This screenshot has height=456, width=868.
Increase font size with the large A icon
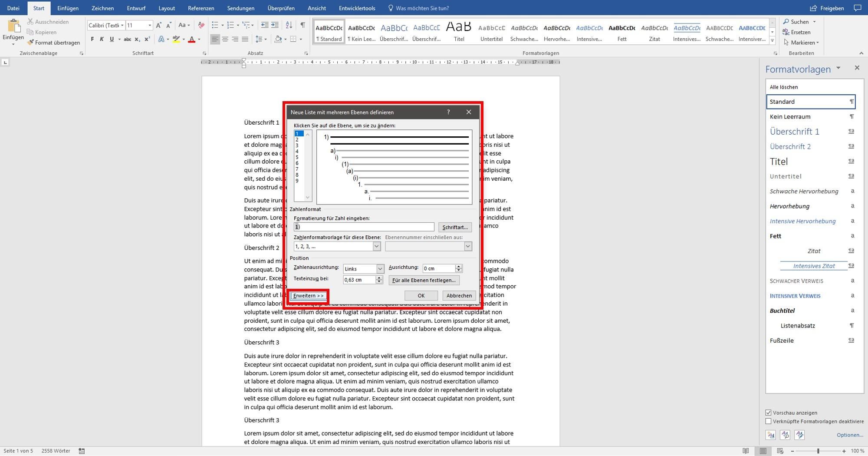point(159,25)
